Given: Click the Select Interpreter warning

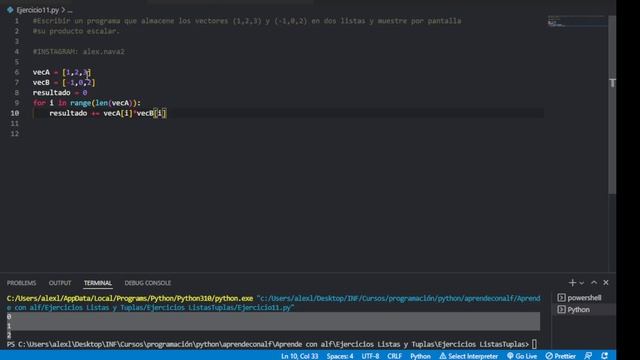Looking at the screenshot, I should coord(469,356).
